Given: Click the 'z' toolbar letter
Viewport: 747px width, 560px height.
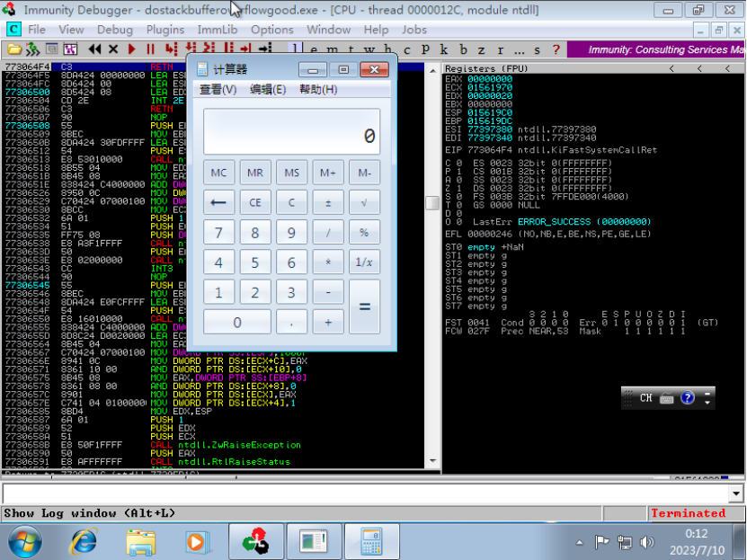Looking at the screenshot, I should (482, 49).
